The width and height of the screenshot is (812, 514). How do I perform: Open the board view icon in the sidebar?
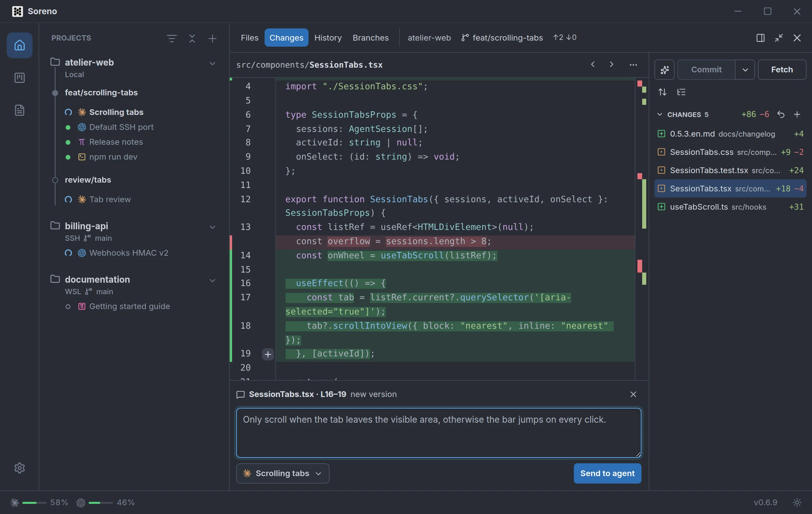(19, 78)
